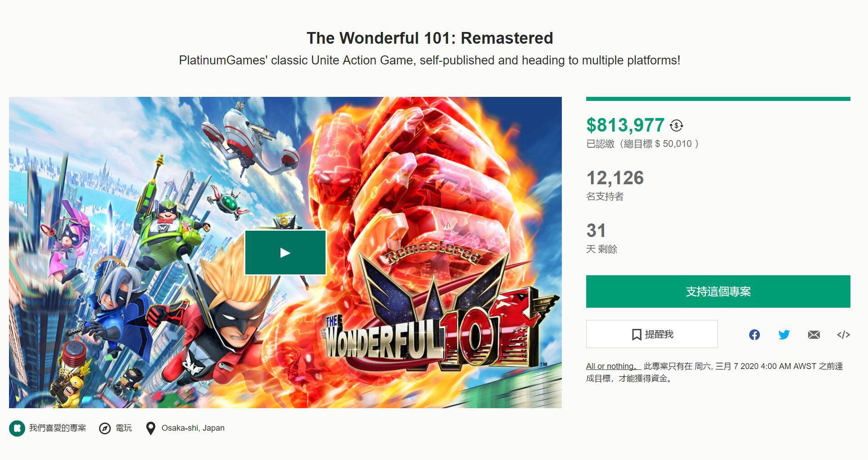The width and height of the screenshot is (868, 460).
Task: Click The Wonderful 101: Remastered title
Action: (x=429, y=38)
